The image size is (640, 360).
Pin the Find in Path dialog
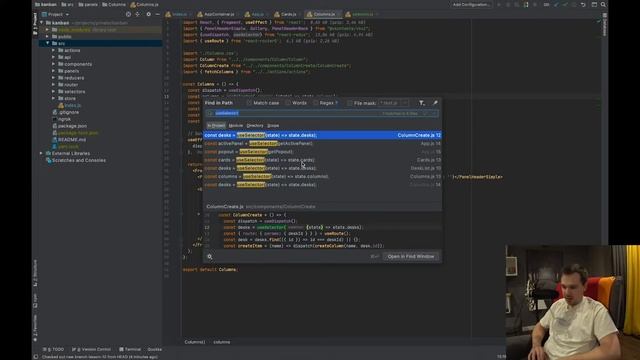tap(435, 103)
